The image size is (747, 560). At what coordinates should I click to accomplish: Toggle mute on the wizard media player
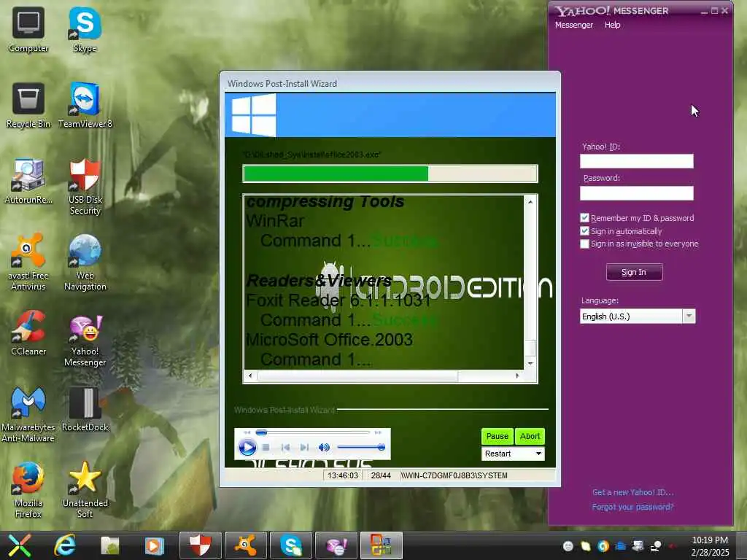point(324,447)
